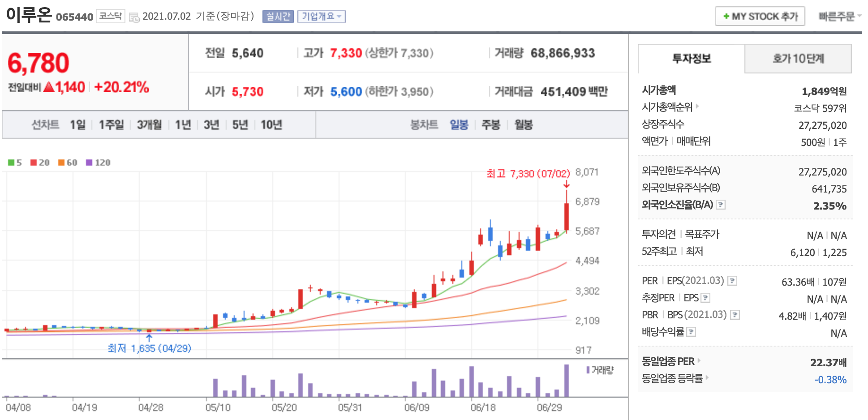Click the 상장주식수 value 27,275,020
The image size is (868, 420).
tap(823, 125)
